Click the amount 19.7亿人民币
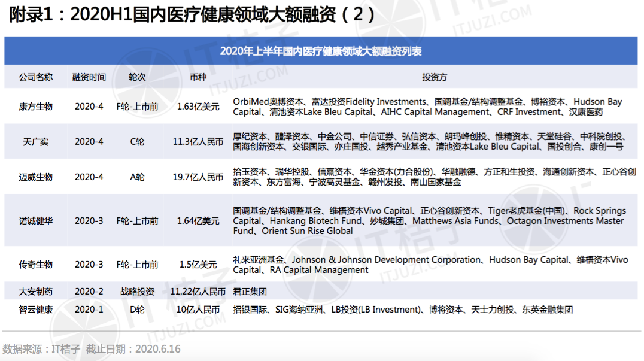644x361 pixels. tap(198, 177)
